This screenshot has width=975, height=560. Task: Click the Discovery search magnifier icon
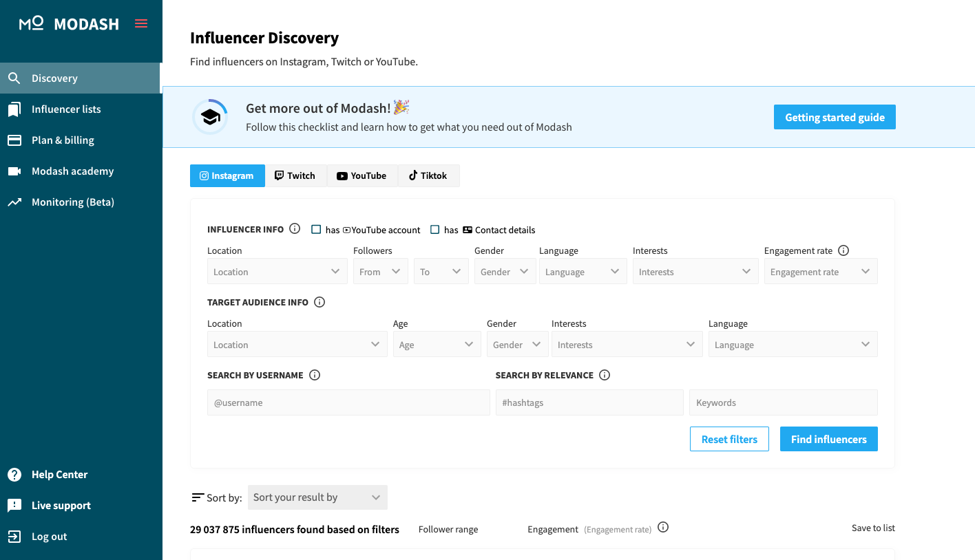click(x=14, y=78)
